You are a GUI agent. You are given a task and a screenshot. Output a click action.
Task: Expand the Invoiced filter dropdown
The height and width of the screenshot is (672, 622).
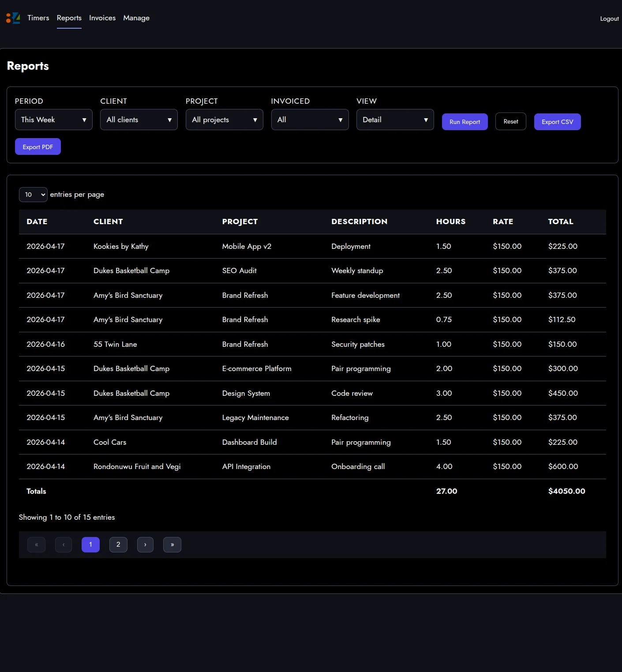[310, 120]
